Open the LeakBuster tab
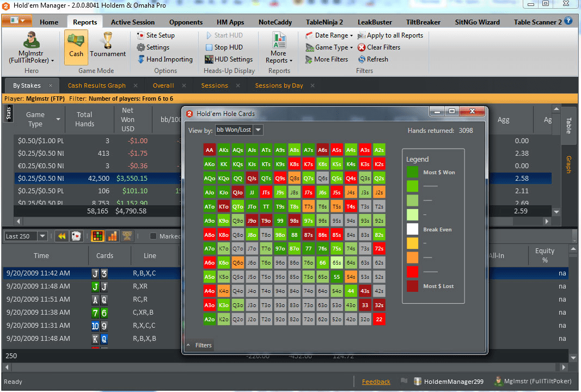581x392 pixels. 375,22
